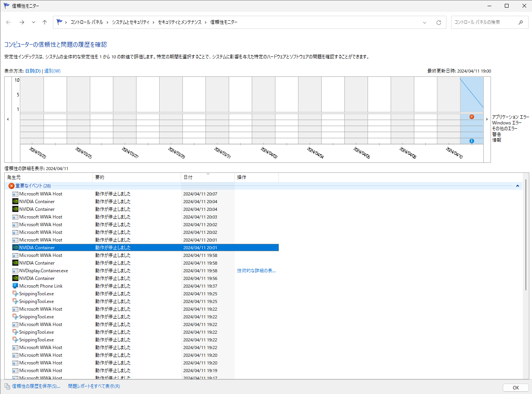Open the address bar history dropdown
This screenshot has width=532, height=394.
pyautogui.click(x=425, y=22)
